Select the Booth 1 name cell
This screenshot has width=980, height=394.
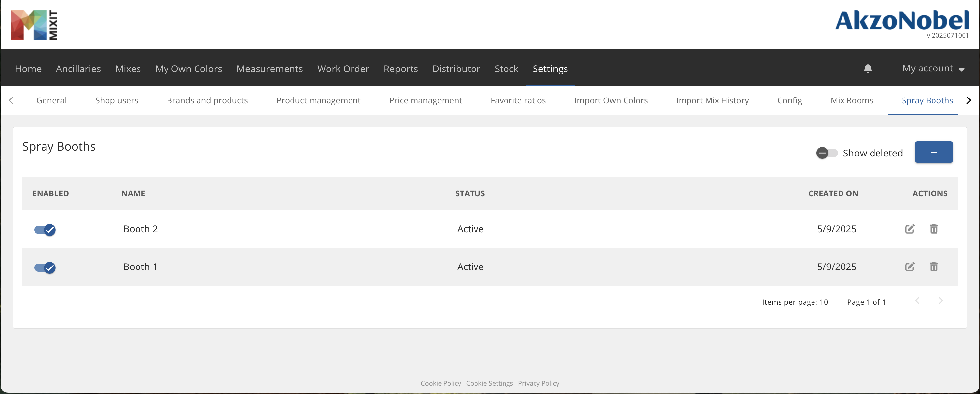point(140,267)
